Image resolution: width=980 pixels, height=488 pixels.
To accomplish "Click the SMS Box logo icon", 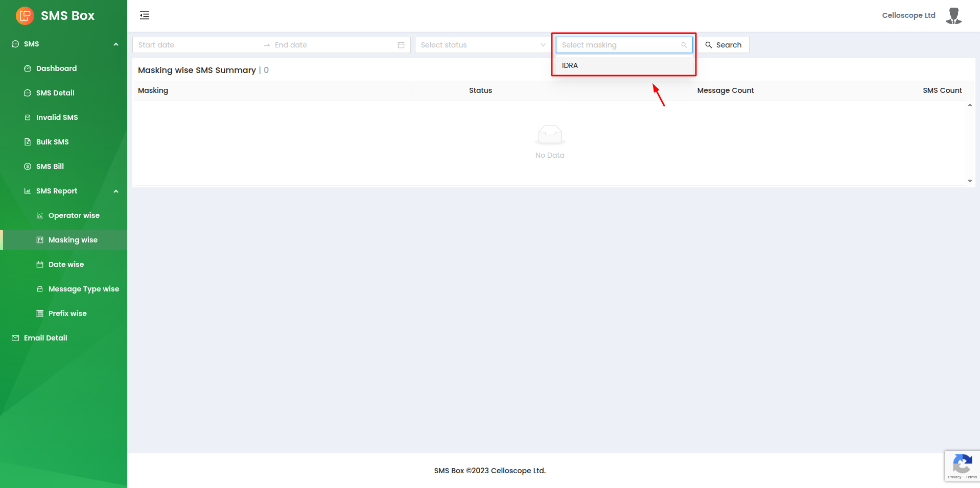I will click(x=25, y=16).
